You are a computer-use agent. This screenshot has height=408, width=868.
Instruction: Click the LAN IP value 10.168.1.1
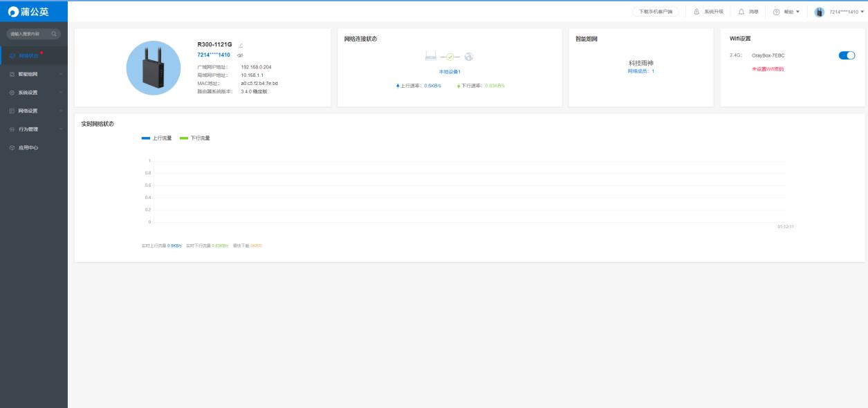252,75
